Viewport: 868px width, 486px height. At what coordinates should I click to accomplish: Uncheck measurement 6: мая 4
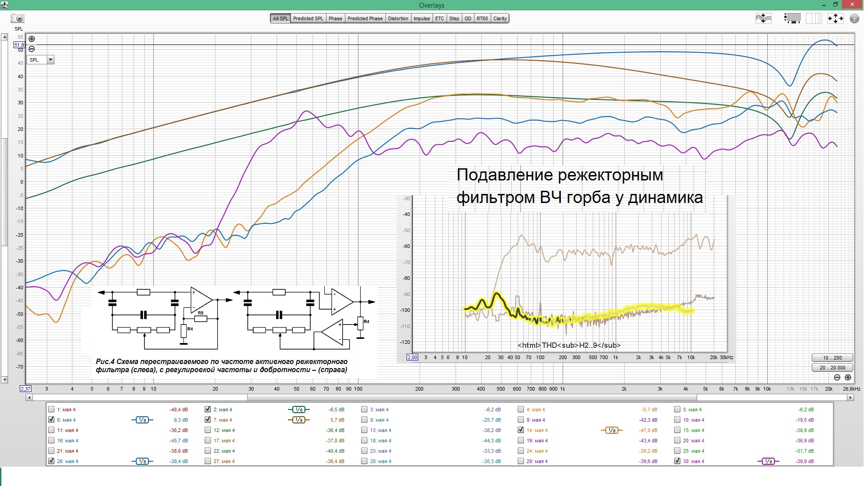[x=51, y=420]
